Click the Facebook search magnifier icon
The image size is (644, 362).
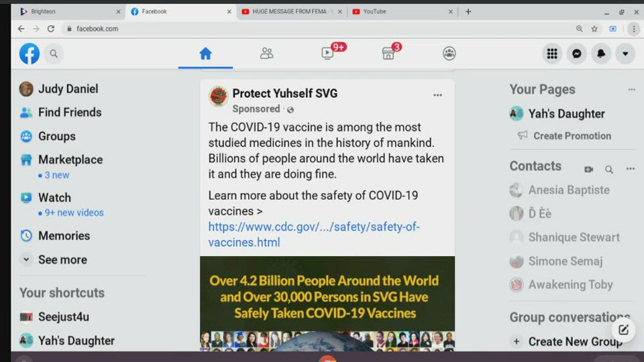54,54
